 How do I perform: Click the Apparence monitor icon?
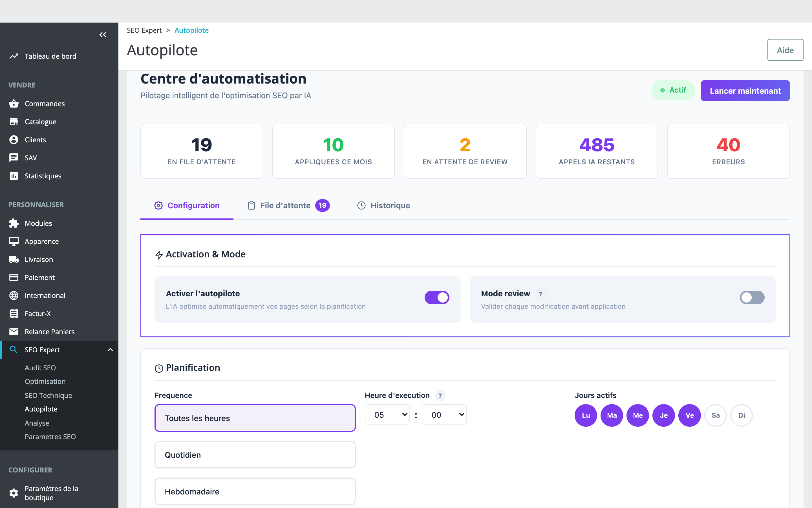[14, 241]
